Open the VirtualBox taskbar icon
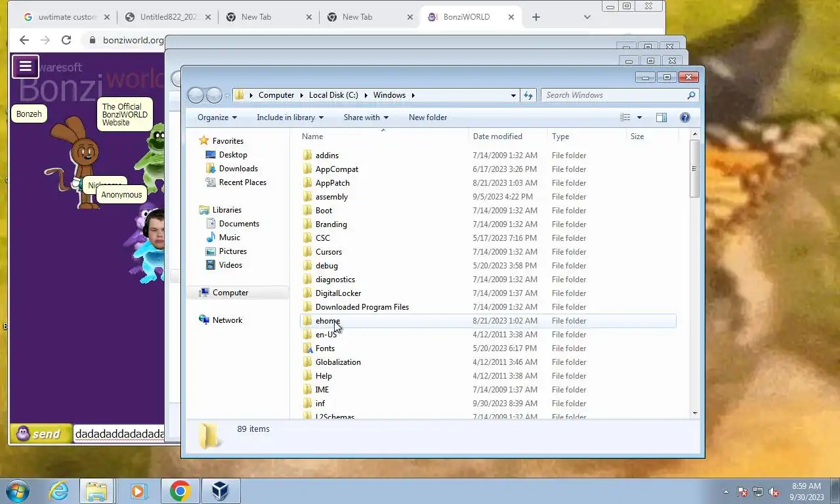 [220, 491]
